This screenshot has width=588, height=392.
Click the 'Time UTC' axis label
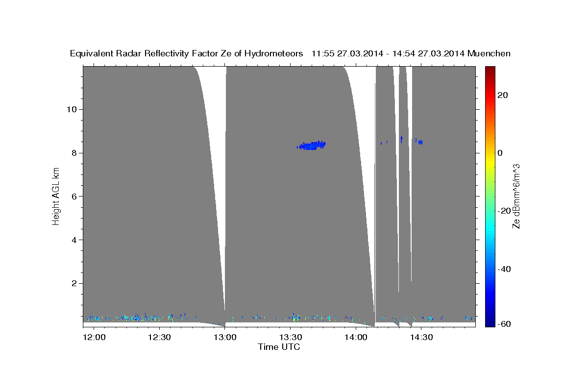[279, 347]
